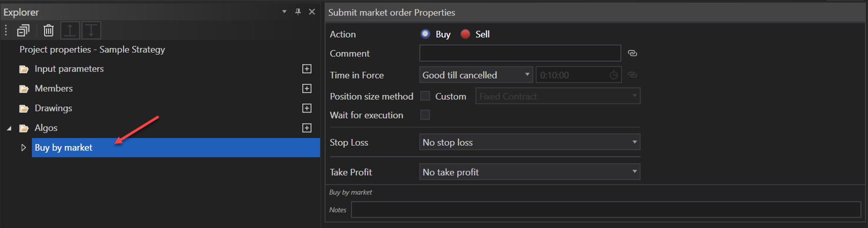Screen dimensions: 868x228
Task: Add a new algo with plus icon
Action: pos(307,128)
